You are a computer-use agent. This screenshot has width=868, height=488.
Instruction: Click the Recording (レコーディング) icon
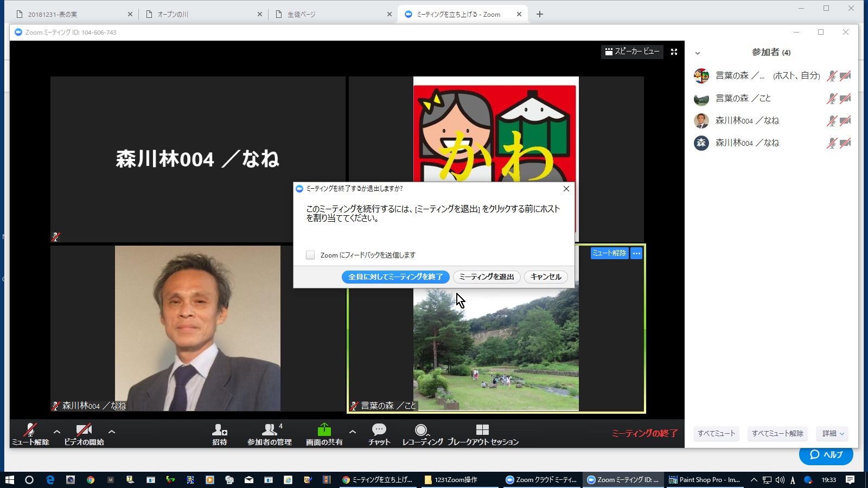tap(422, 430)
